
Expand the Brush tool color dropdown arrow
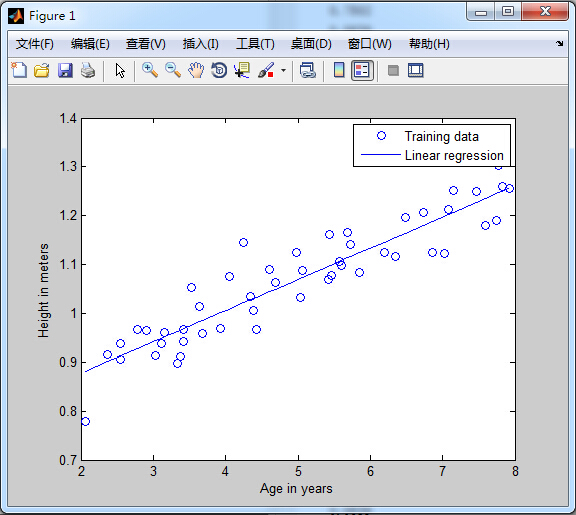click(283, 70)
